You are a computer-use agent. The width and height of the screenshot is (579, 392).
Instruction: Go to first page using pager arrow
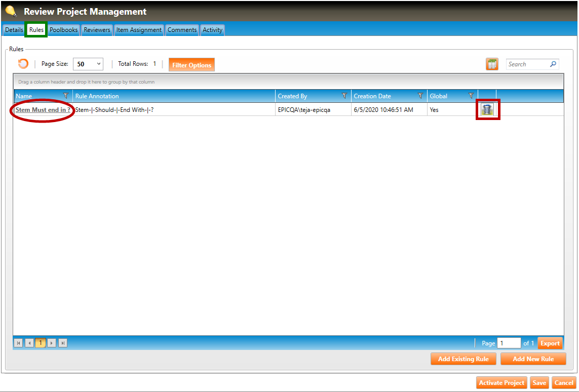(19, 343)
